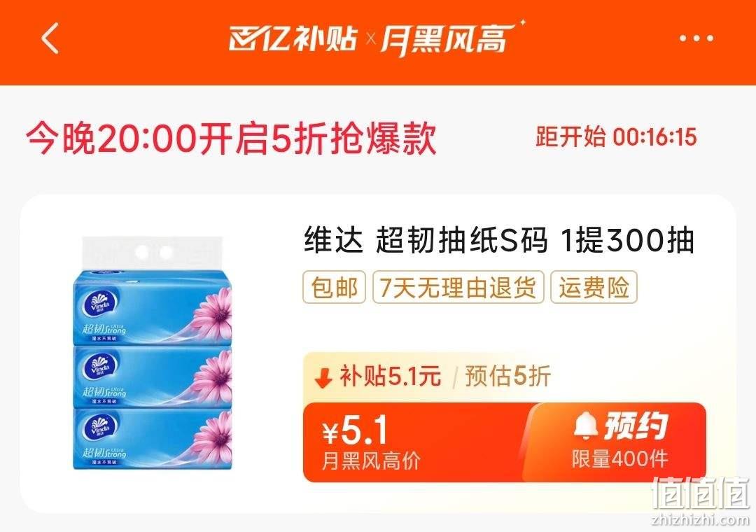The height and width of the screenshot is (532, 756).
Task: Tap the red down-arrow subsidy icon
Action: coord(323,378)
